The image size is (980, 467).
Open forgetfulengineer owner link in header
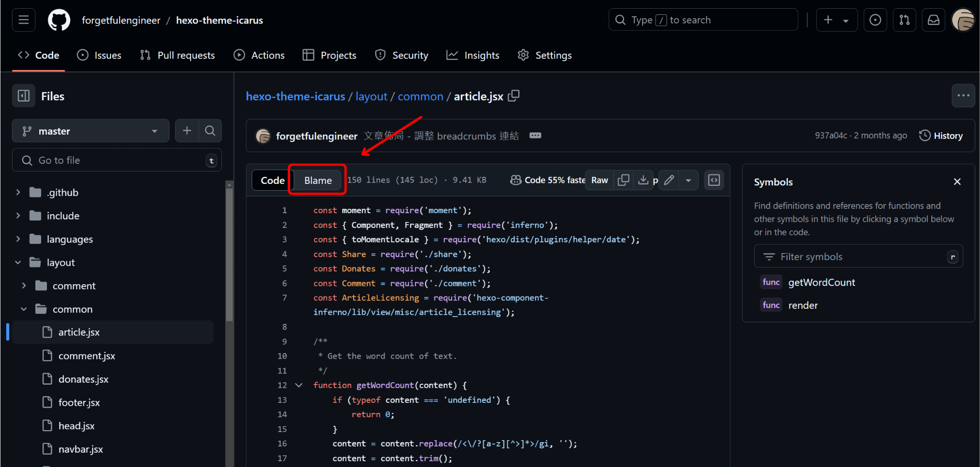[121, 20]
